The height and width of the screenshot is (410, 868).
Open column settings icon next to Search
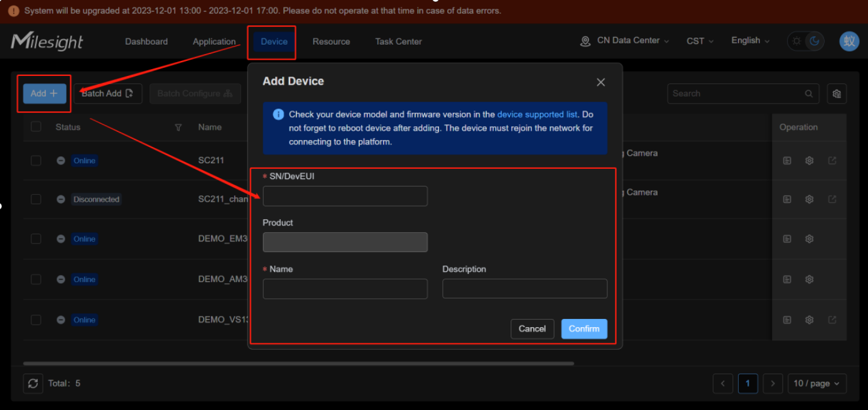click(x=837, y=94)
